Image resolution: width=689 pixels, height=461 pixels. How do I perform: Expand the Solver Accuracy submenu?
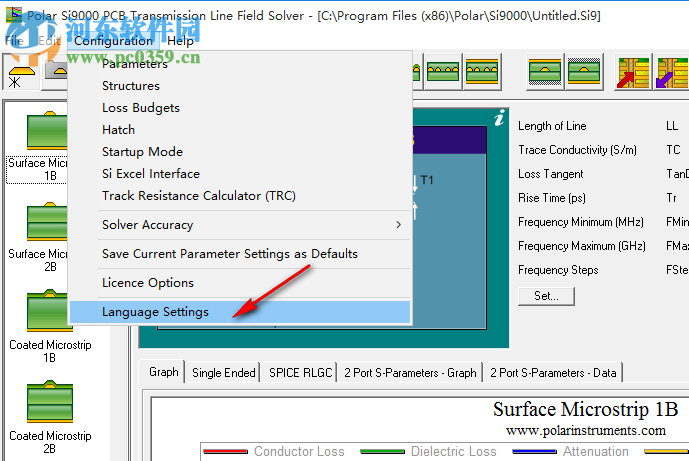pos(240,225)
